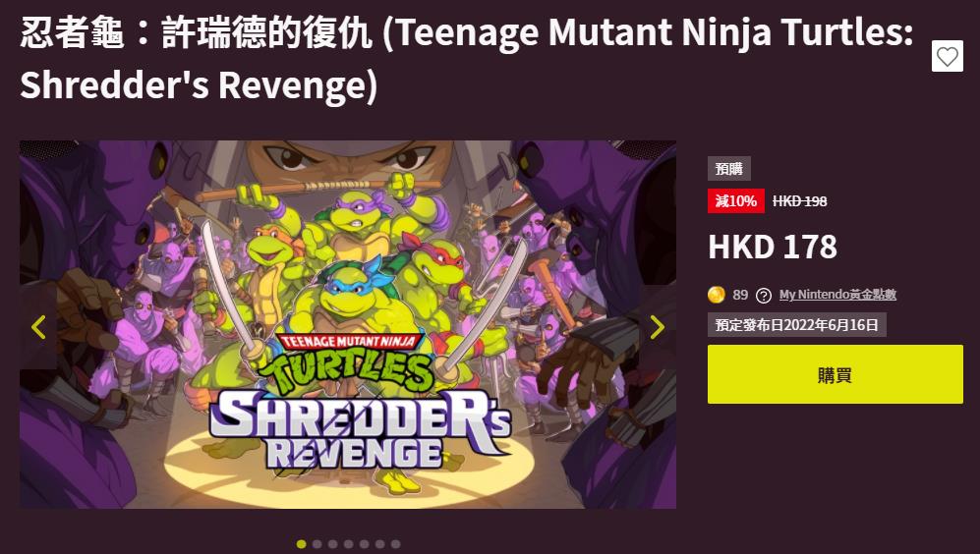Advance carousel with right chevron arrow
This screenshot has width=980, height=554.
click(657, 327)
